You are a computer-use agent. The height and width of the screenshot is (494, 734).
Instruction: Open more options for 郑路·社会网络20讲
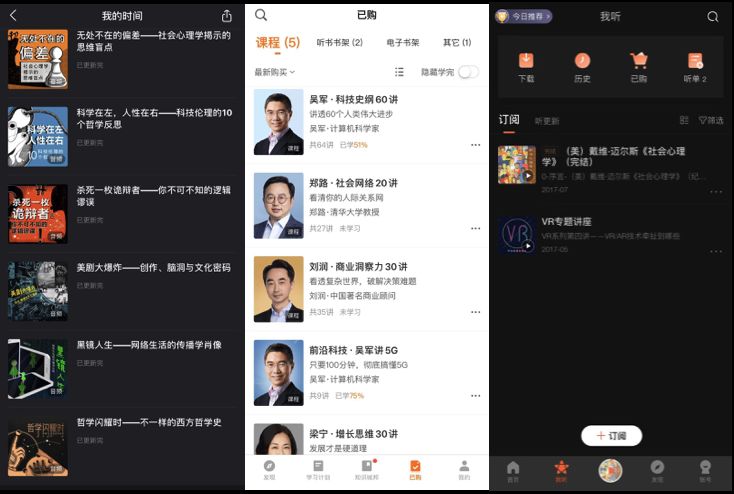[x=476, y=228]
